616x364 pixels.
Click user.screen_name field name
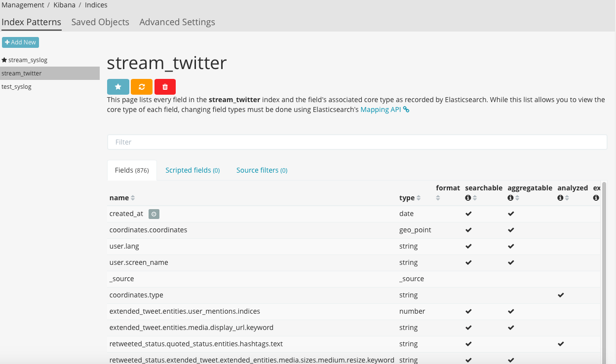coord(139,262)
